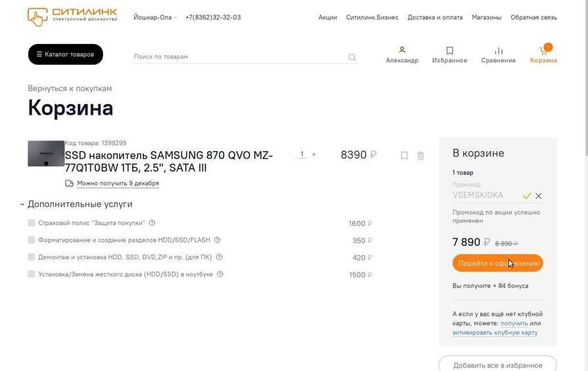Collapse the "Дополнительные услуги" section

click(x=23, y=205)
